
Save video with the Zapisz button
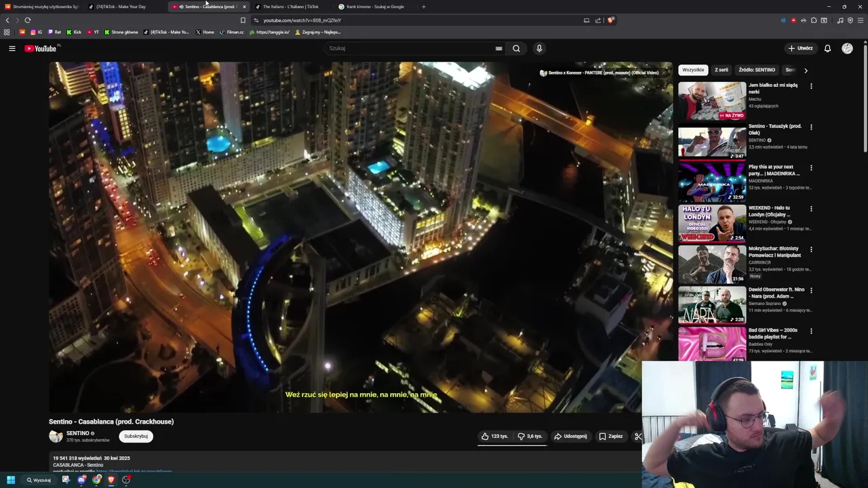coord(610,436)
